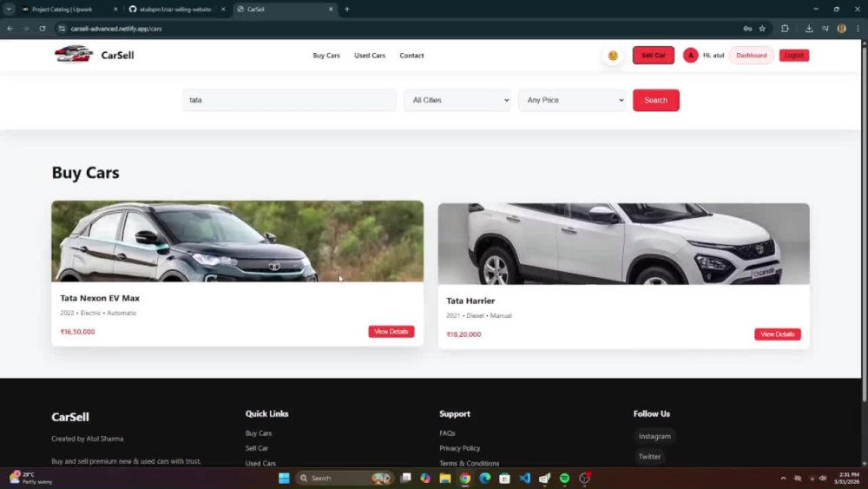Close the GitHub car-selling-website tab
Screen dimensions: 868x489
pos(223,9)
